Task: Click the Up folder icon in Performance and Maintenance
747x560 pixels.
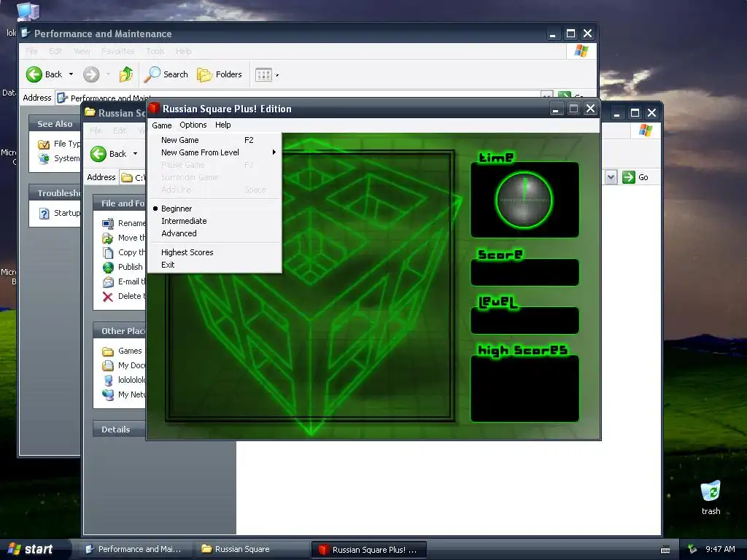Action: (x=125, y=74)
